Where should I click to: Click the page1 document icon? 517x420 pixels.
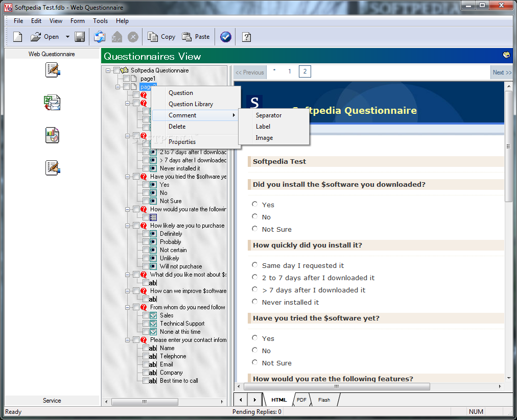tap(133, 79)
